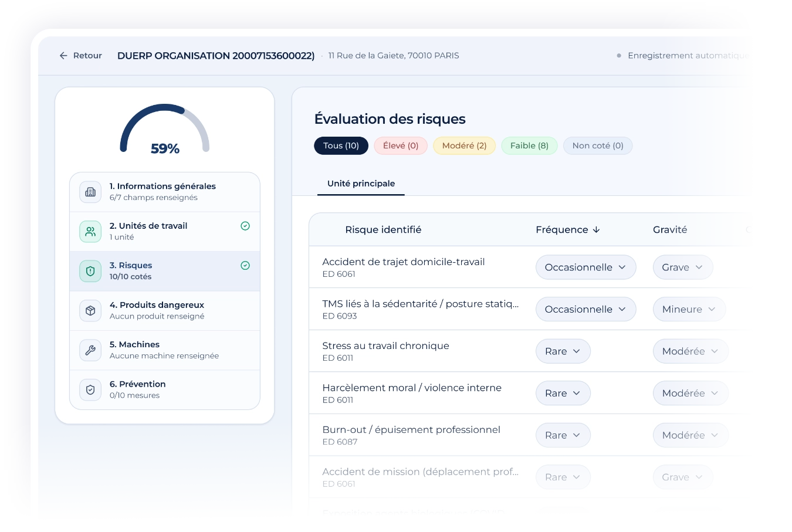Viewport: 792px width, 532px height.
Task: Click the green checkmark on Unités de travail
Action: point(245,226)
